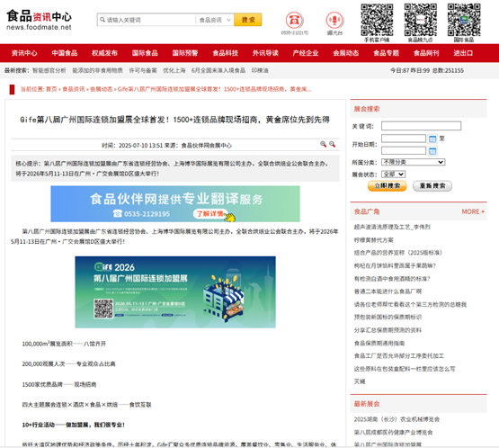The image size is (499, 448).
Task: Open the 食品科技 nav menu item
Action: click(226, 53)
